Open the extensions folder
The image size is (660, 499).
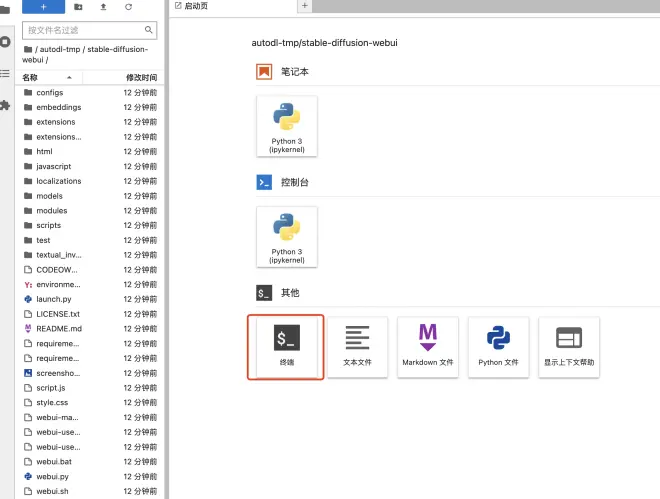[x=90, y=122]
